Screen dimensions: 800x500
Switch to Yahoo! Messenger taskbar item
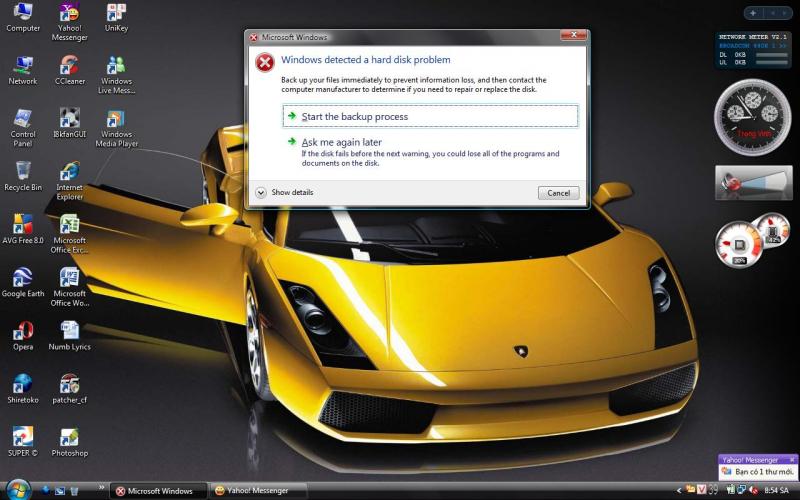point(252,491)
